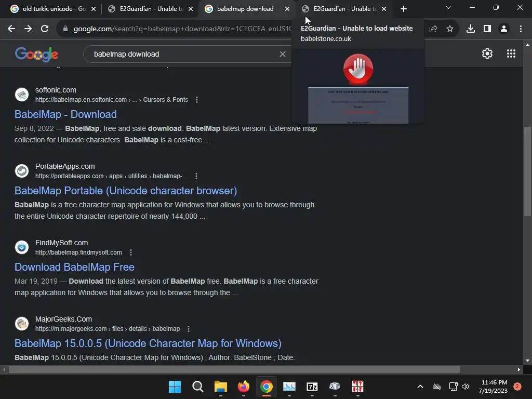
Task: Open Firefox from the taskbar
Action: (x=243, y=387)
